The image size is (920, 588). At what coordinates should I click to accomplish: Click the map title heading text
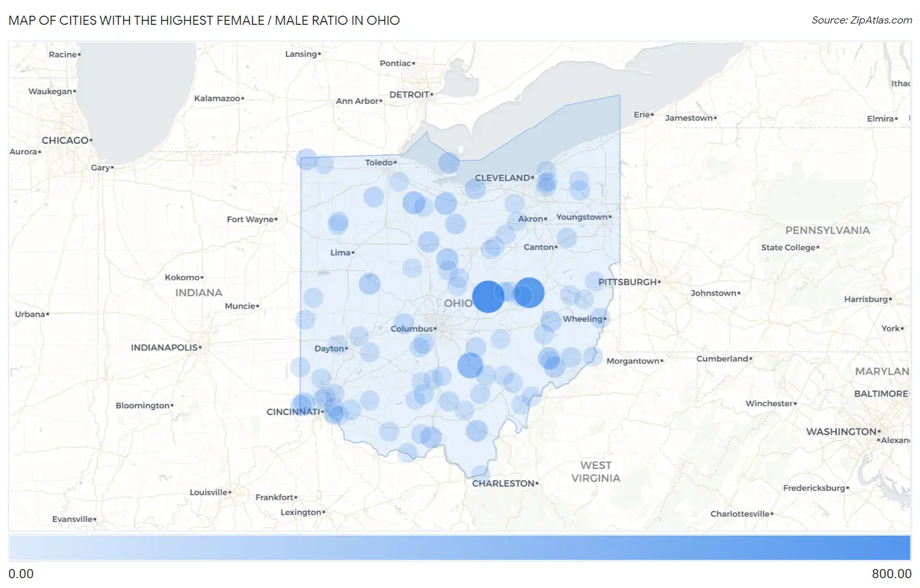(204, 20)
